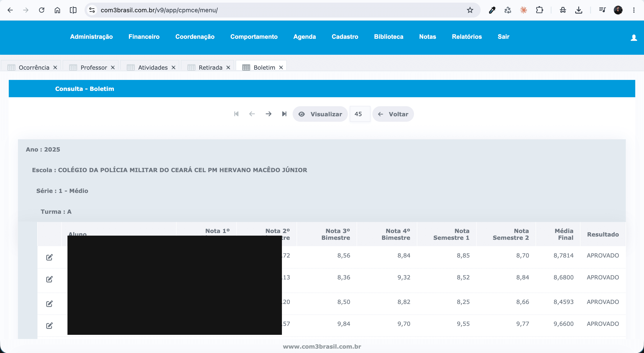Open the Administração menu
Screen dimensions: 644x353
tap(91, 37)
